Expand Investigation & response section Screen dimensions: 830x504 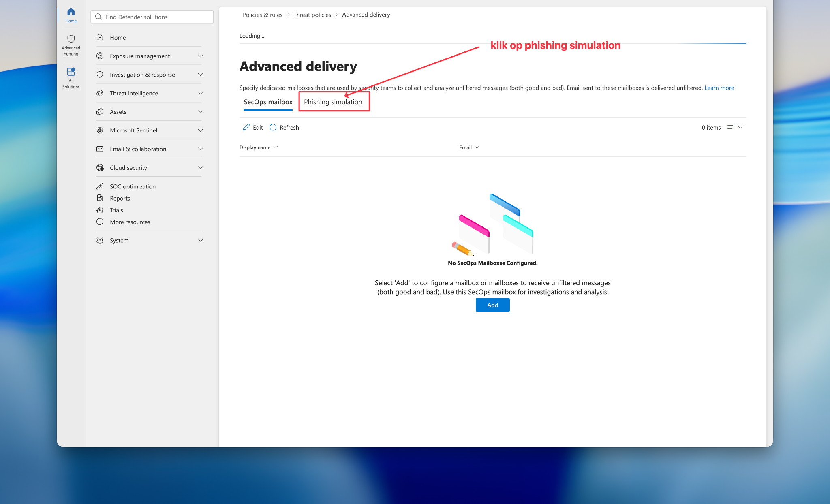pos(200,75)
